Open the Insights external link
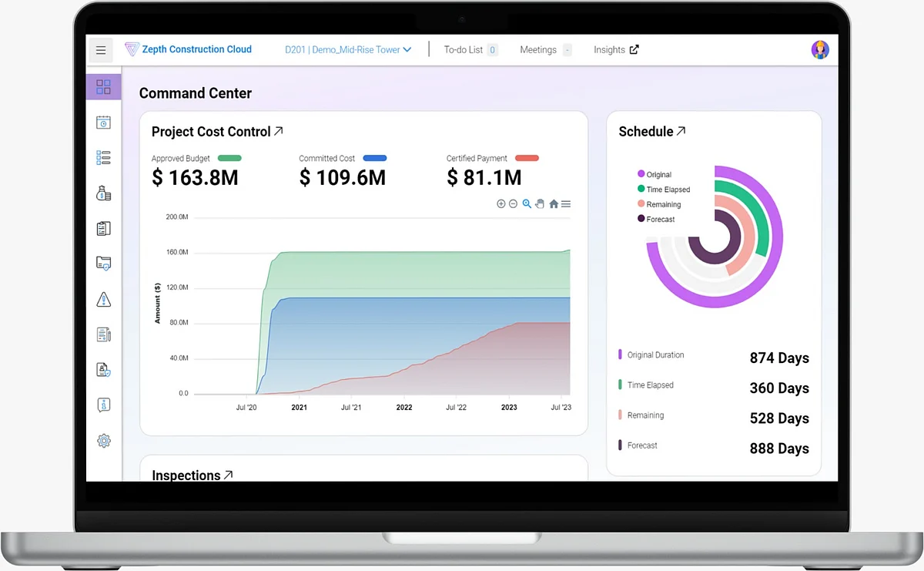The height and width of the screenshot is (571, 924). click(x=616, y=49)
